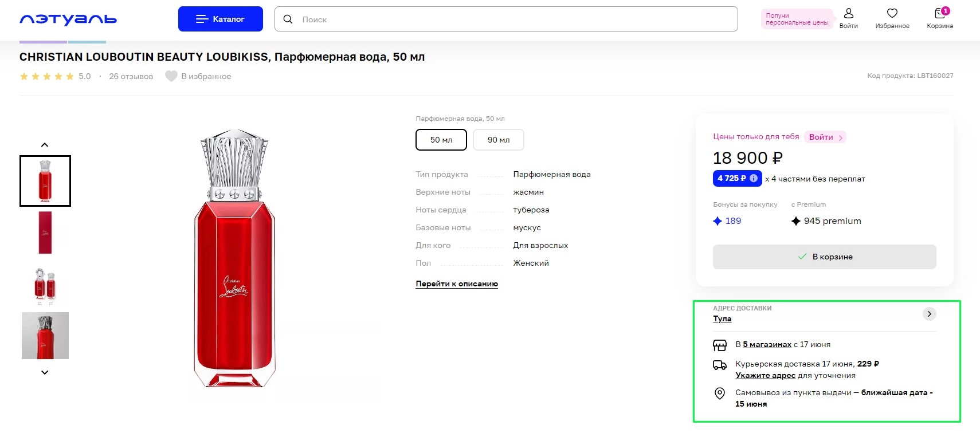The width and height of the screenshot is (980, 441).
Task: Click the 'В корзине' button
Action: [x=825, y=257]
